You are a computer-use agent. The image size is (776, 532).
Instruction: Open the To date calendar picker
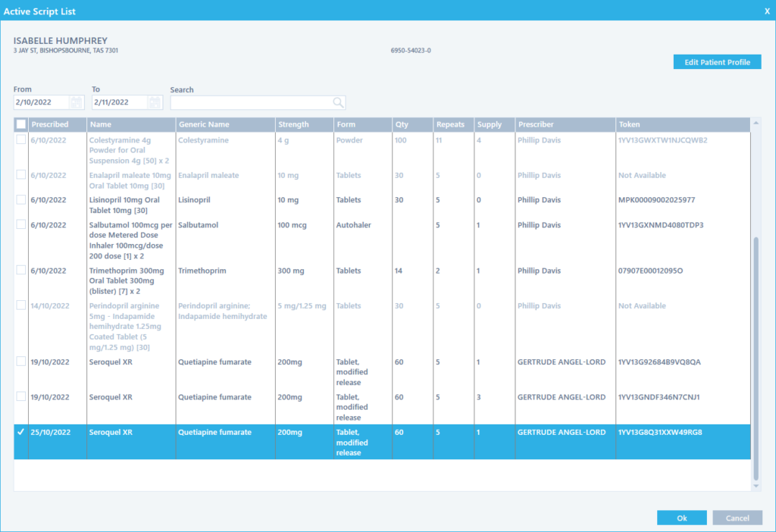pos(155,102)
